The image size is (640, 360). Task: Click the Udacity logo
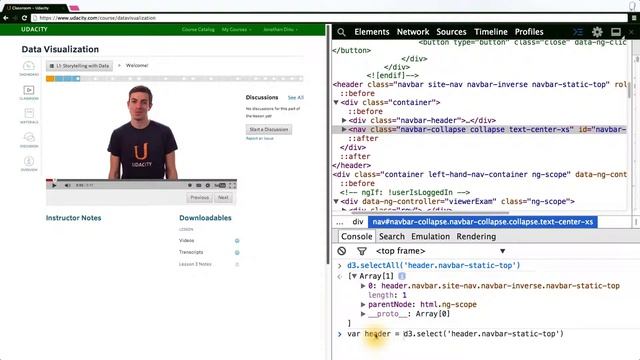click(x=34, y=29)
